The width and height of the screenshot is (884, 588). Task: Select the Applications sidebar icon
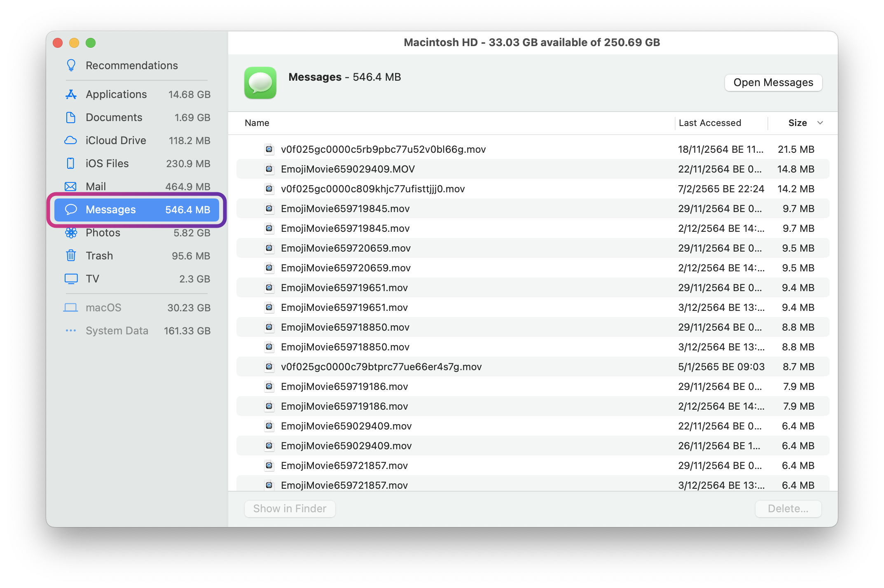[71, 94]
